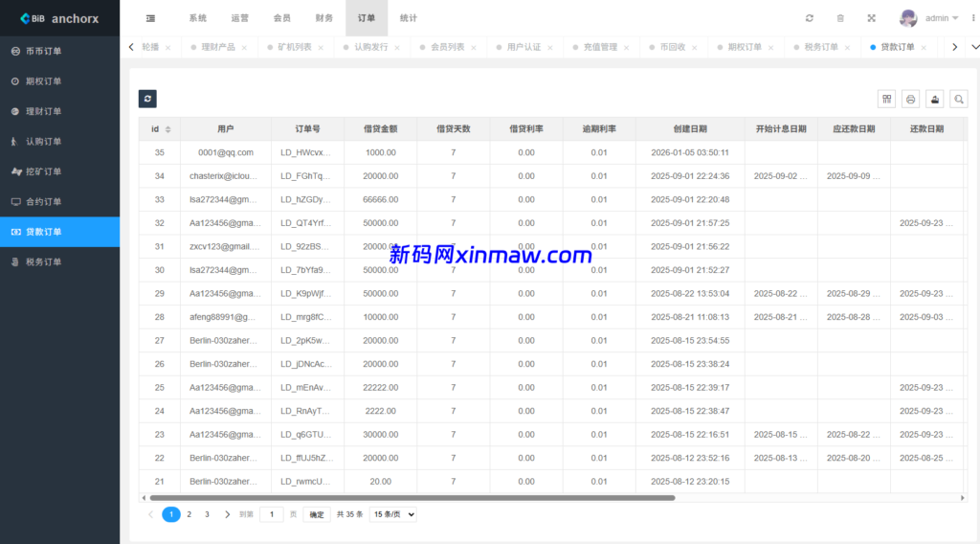Close the 会员列表 tab
The height and width of the screenshot is (544, 980).
473,48
